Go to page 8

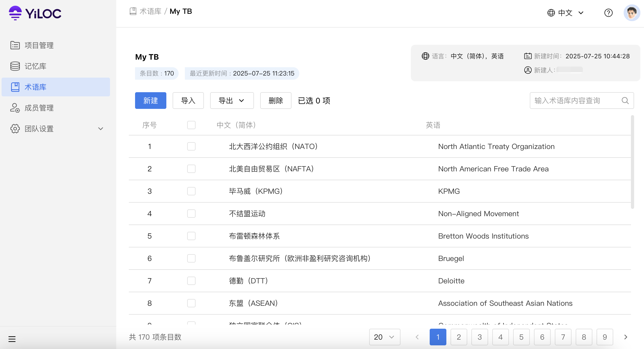click(x=584, y=337)
